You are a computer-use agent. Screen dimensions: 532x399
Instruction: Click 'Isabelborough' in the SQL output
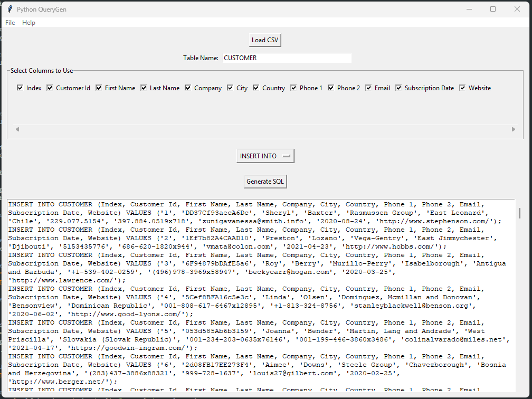pyautogui.click(x=433, y=264)
